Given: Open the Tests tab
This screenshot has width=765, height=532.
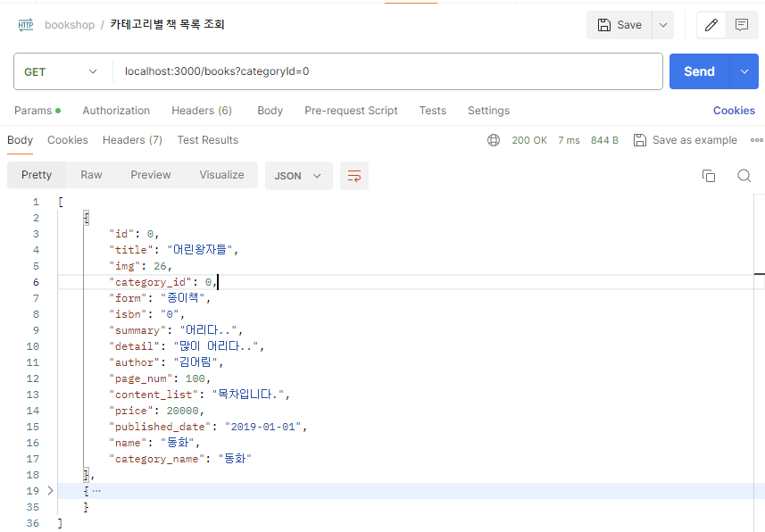Looking at the screenshot, I should [x=433, y=111].
